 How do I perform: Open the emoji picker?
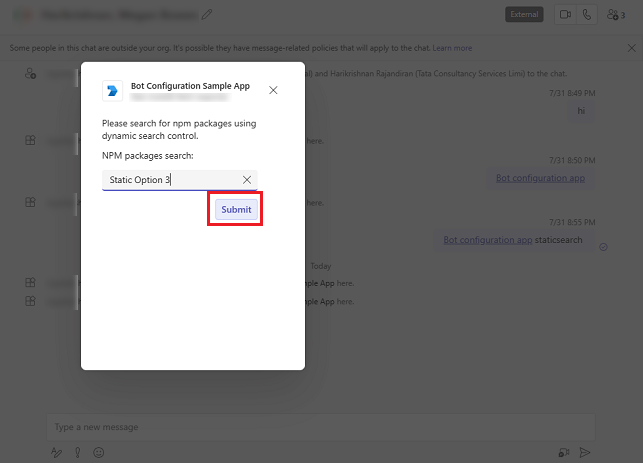[x=99, y=452]
